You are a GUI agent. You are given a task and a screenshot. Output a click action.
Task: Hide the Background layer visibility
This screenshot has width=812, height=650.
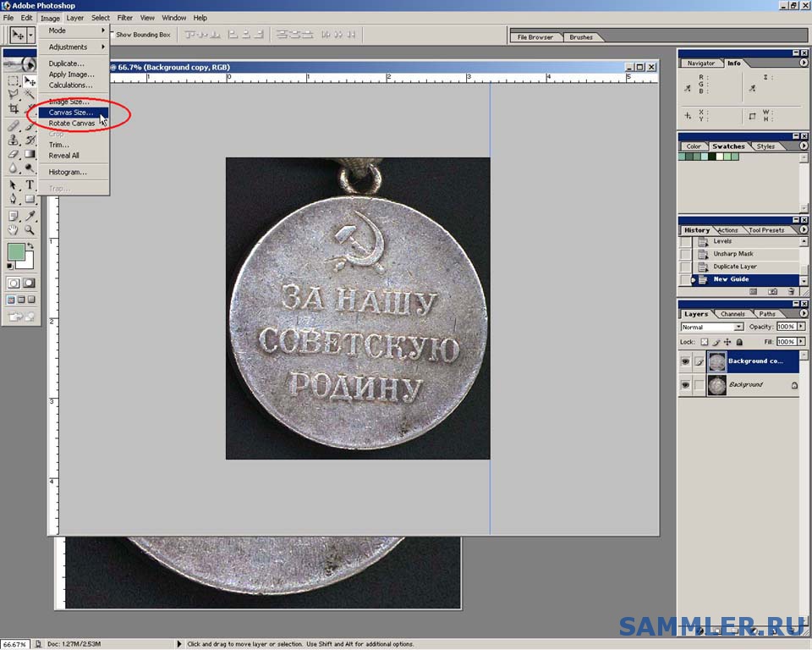686,385
